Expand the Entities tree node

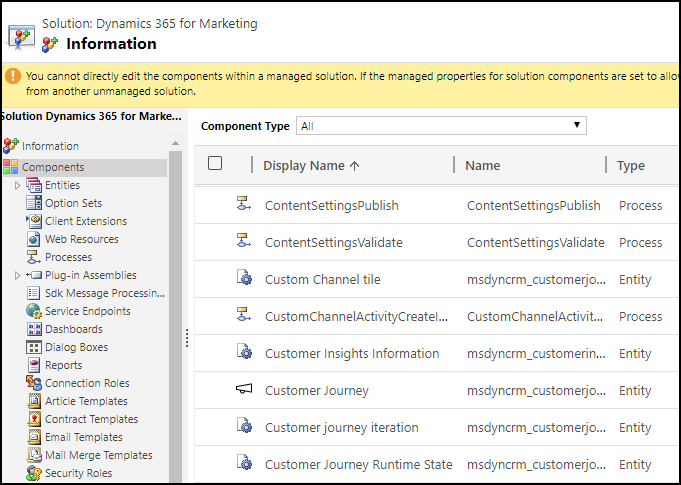point(17,185)
